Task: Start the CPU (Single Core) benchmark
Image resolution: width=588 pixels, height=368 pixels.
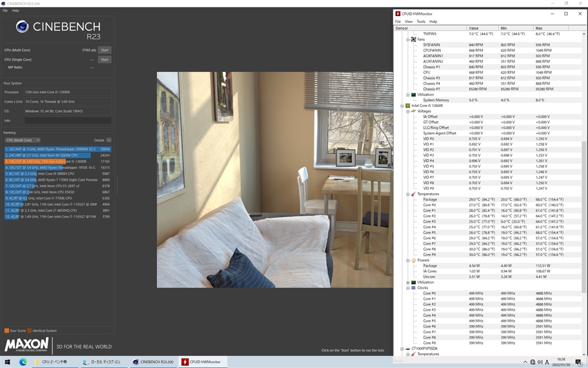Action: point(105,60)
